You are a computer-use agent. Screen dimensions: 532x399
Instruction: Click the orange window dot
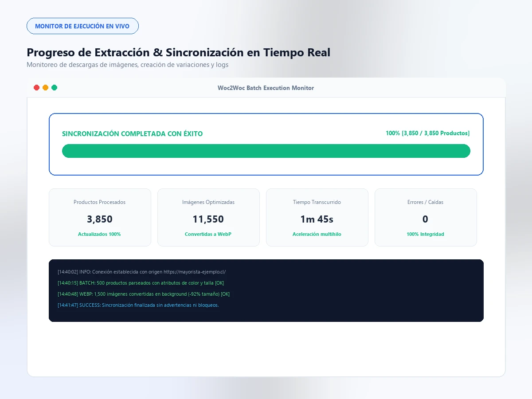[x=46, y=88]
